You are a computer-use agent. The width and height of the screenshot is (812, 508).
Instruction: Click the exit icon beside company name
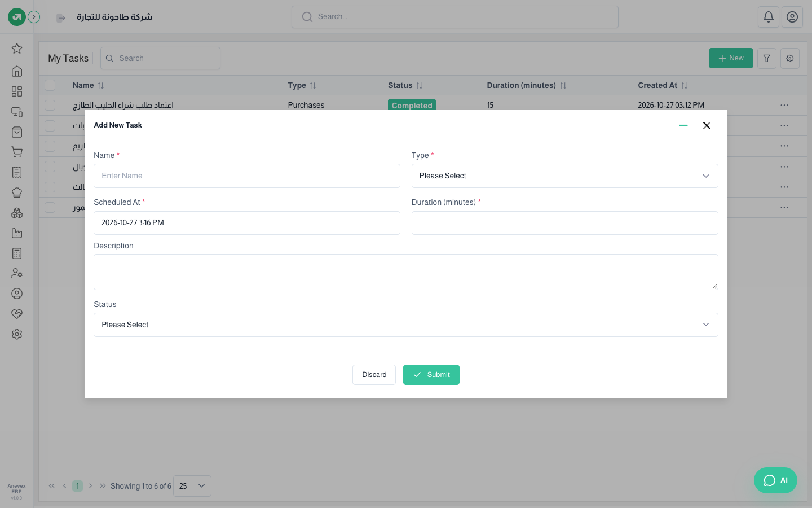tap(61, 18)
